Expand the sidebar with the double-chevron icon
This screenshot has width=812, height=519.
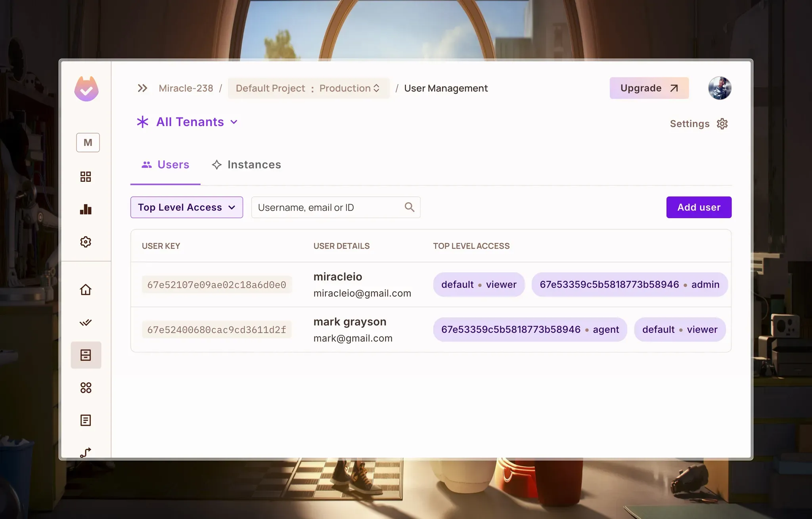coord(142,88)
